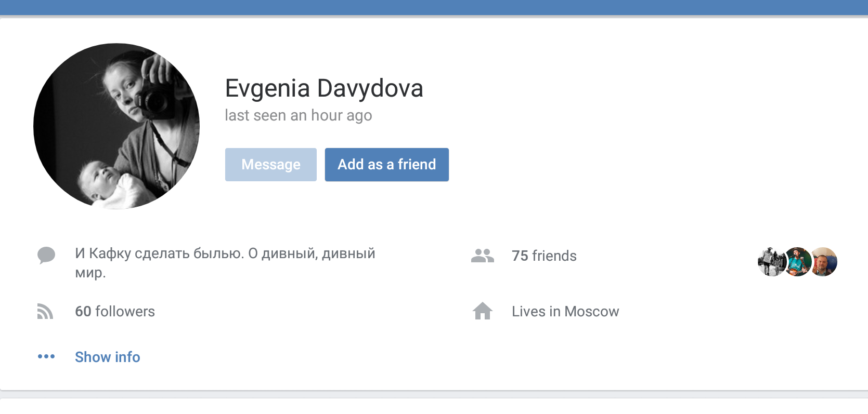Click the Message button

click(270, 165)
